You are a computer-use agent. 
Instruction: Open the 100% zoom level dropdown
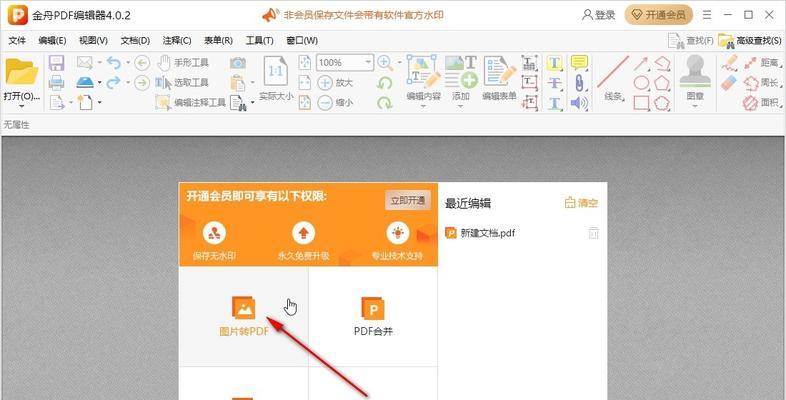pyautogui.click(x=368, y=63)
